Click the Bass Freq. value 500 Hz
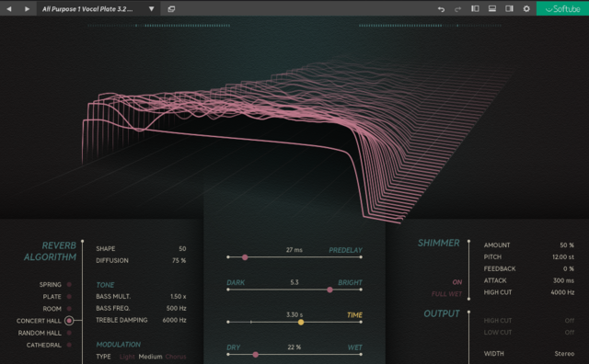 [176, 308]
